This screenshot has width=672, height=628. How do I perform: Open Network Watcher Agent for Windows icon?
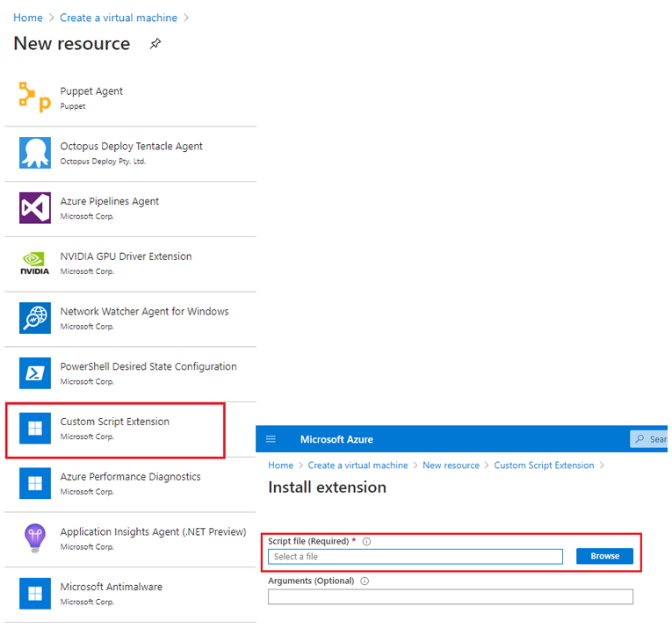pyautogui.click(x=35, y=318)
